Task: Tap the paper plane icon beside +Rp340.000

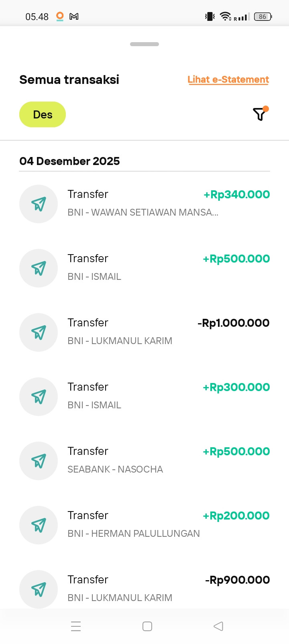Action: click(39, 204)
